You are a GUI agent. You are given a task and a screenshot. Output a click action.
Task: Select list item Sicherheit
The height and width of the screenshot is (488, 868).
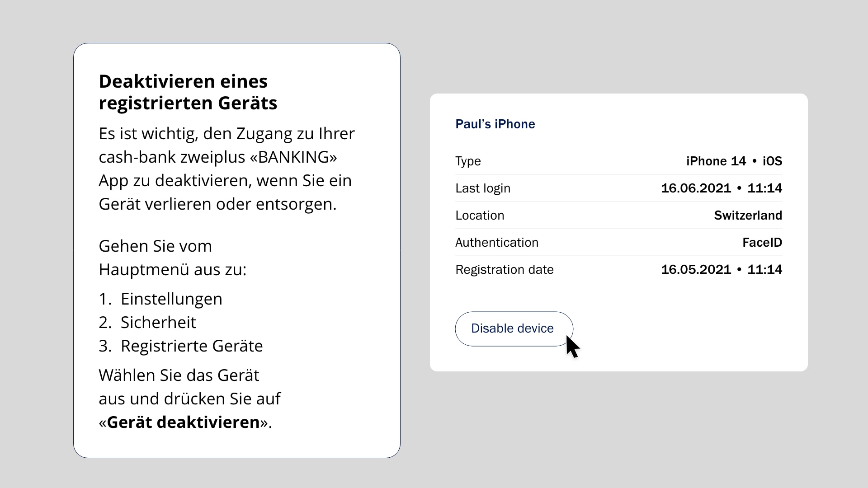pos(158,323)
